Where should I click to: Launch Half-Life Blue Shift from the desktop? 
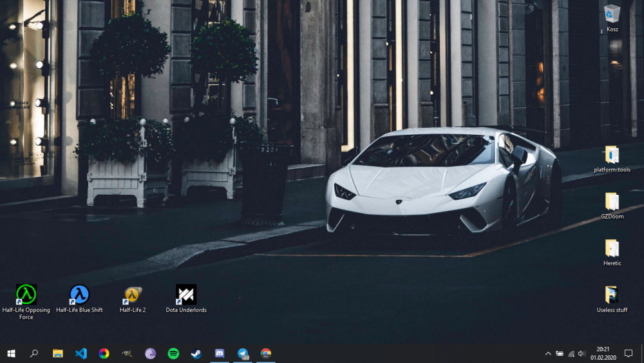tap(79, 295)
